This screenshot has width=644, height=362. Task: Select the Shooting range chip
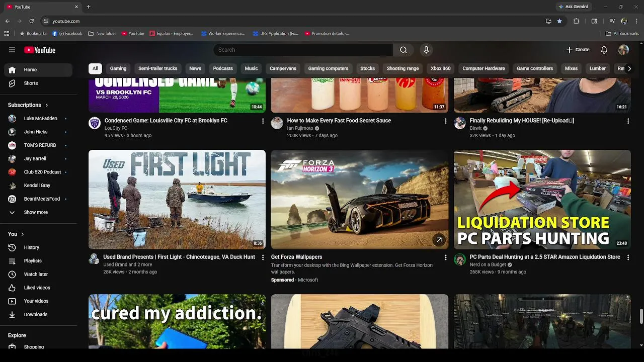403,68
